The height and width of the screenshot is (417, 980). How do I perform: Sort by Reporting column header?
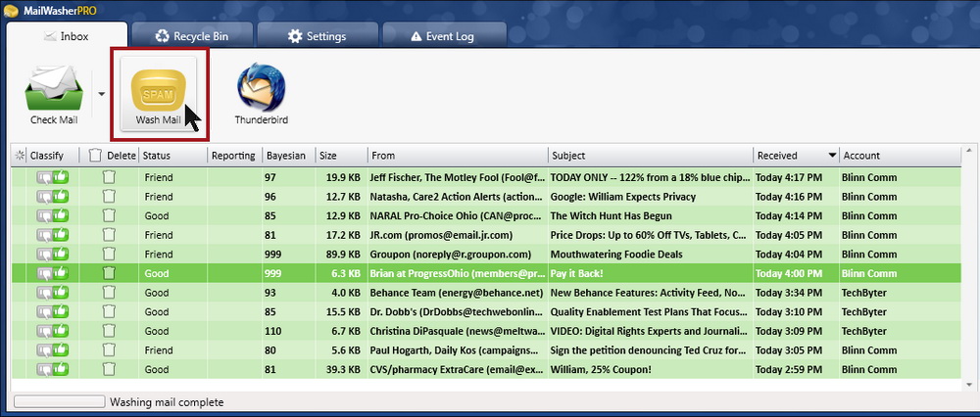[234, 156]
